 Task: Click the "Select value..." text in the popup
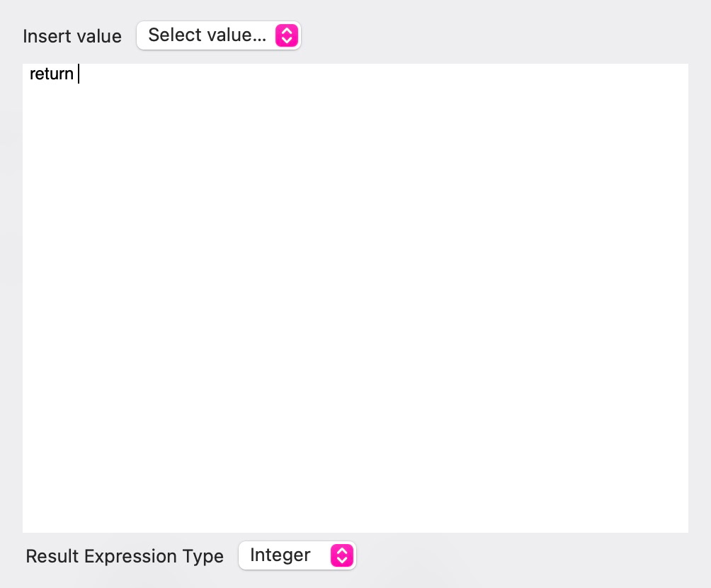(207, 35)
